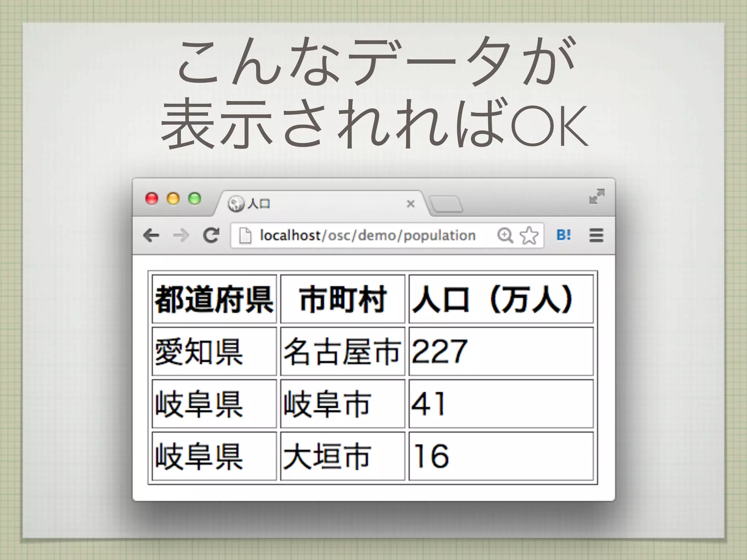Close the 人口 tab with the x
747x560 pixels.
click(411, 203)
